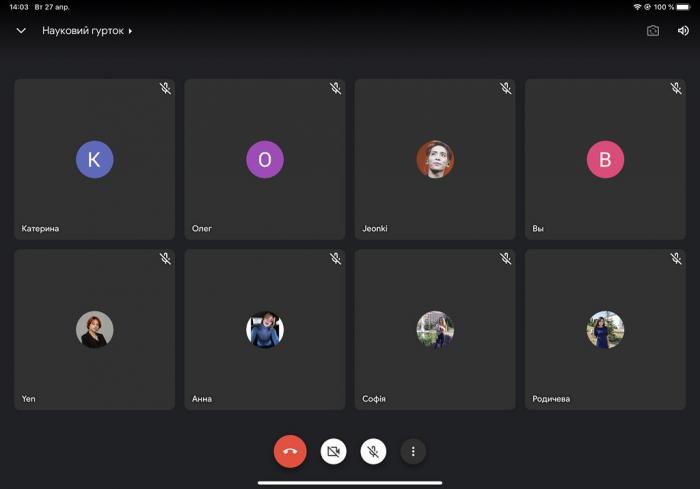This screenshot has height=489, width=700.
Task: Expand meeting details arrow beside Науковий гурток
Action: point(130,31)
